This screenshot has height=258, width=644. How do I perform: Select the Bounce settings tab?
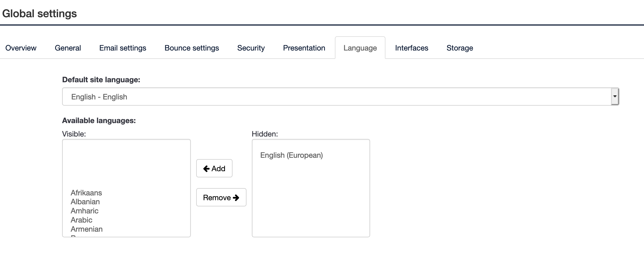(192, 48)
